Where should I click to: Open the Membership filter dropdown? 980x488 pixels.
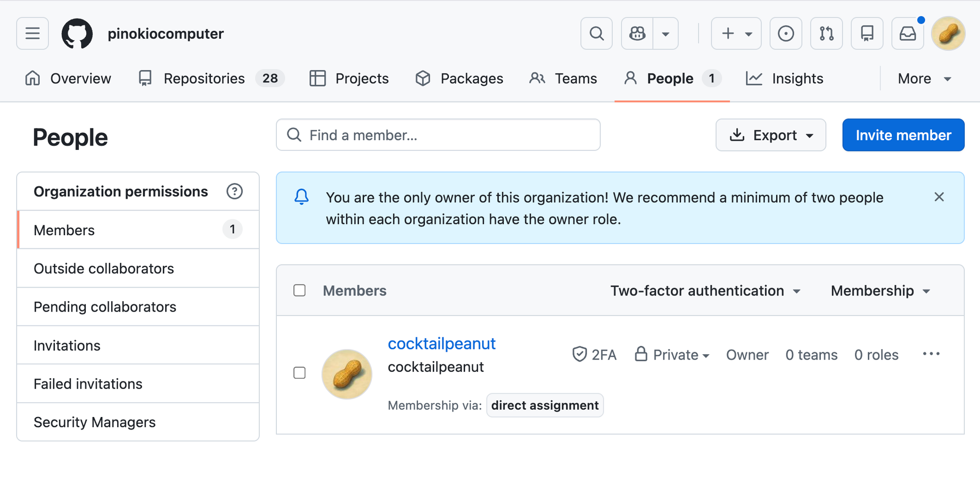click(x=881, y=291)
